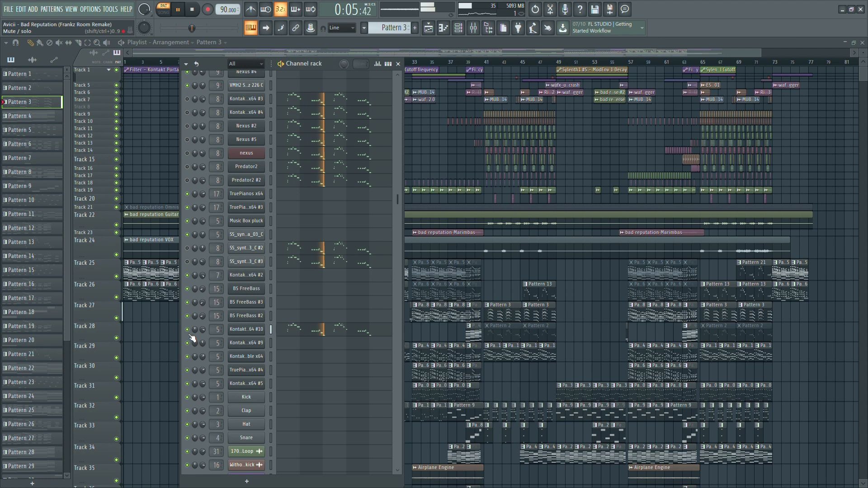Toggle channel rack graph editor icon
This screenshot has height=488, width=868.
[x=377, y=64]
